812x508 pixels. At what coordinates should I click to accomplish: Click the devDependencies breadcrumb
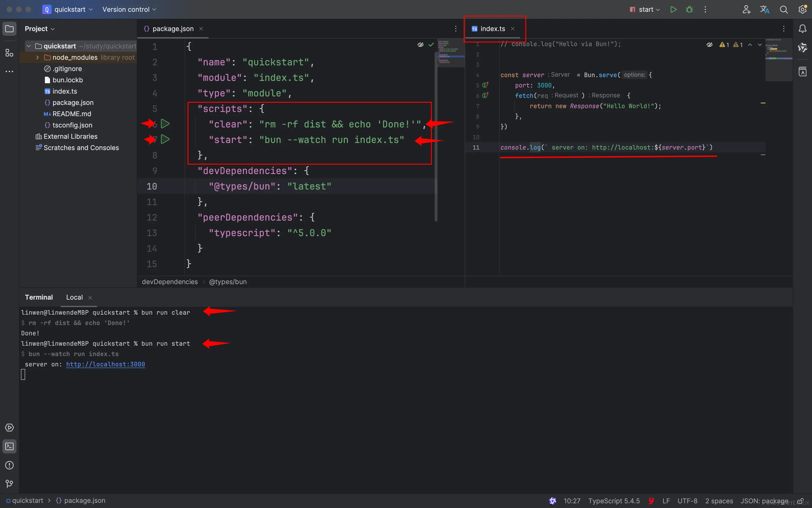coord(170,282)
